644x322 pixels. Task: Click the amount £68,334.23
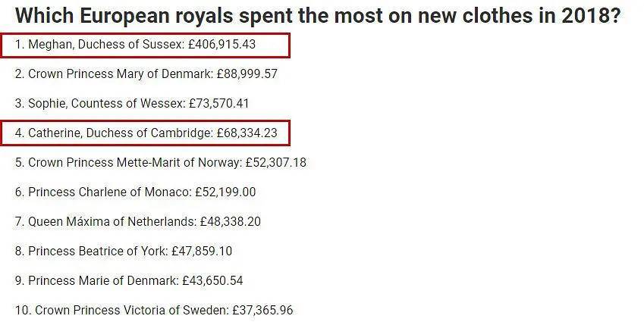coord(247,133)
